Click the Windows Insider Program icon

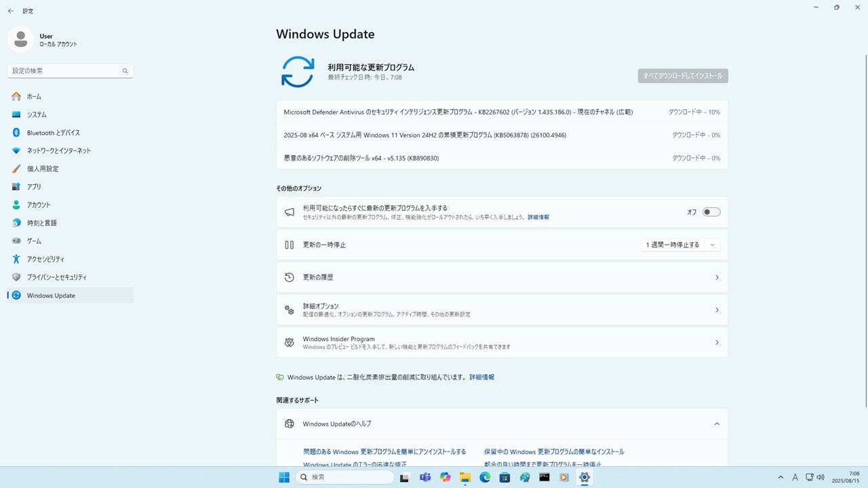[x=290, y=342]
